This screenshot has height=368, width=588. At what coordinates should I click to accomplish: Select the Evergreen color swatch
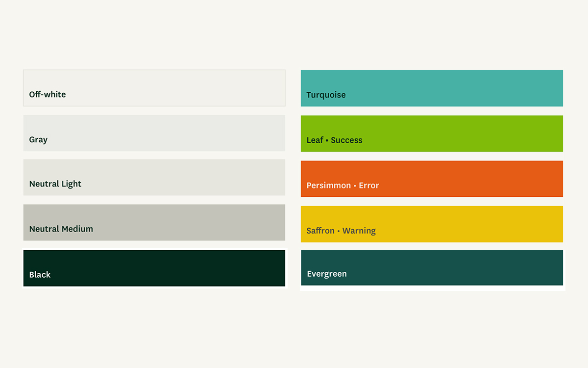point(432,268)
